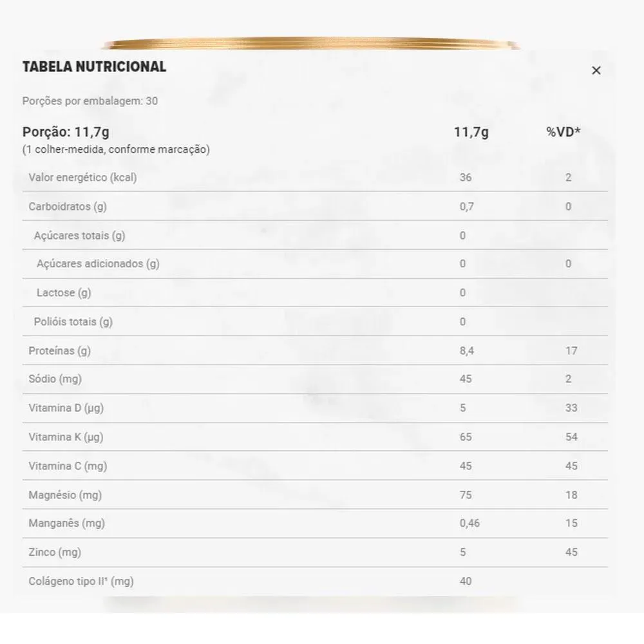Image resolution: width=644 pixels, height=644 pixels.
Task: Select the Vitamina D (µg) row
Action: click(315, 408)
